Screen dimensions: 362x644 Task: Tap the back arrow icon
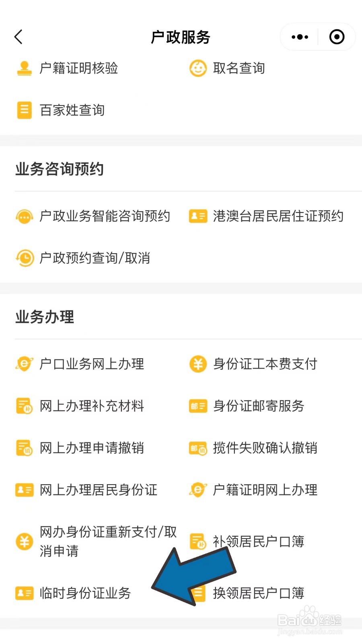[19, 37]
